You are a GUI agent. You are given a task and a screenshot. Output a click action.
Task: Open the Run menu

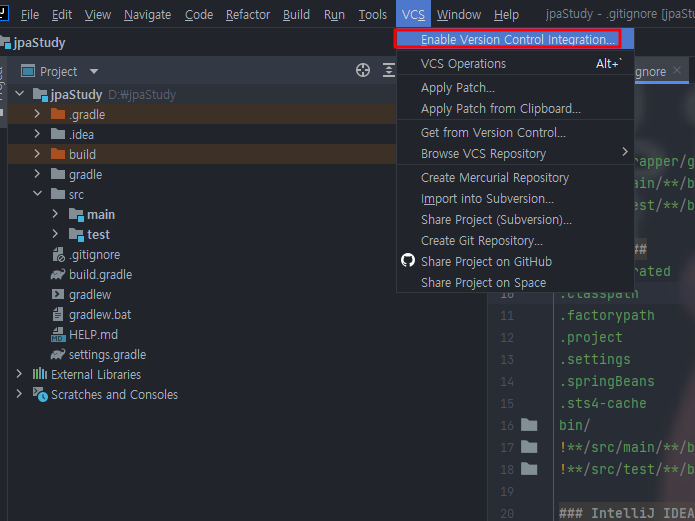coord(334,15)
